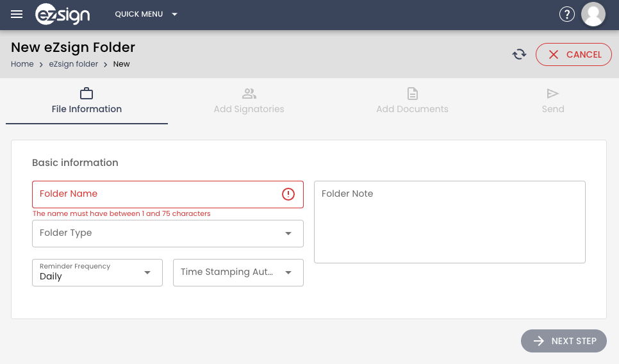This screenshot has width=619, height=364.
Task: Open the user profile avatar
Action: tap(593, 14)
